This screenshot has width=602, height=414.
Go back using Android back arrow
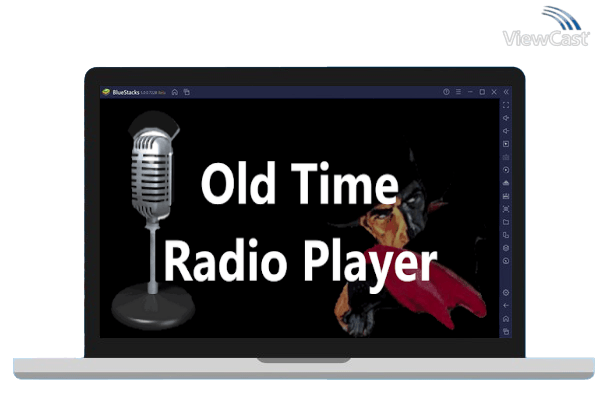pyautogui.click(x=506, y=306)
